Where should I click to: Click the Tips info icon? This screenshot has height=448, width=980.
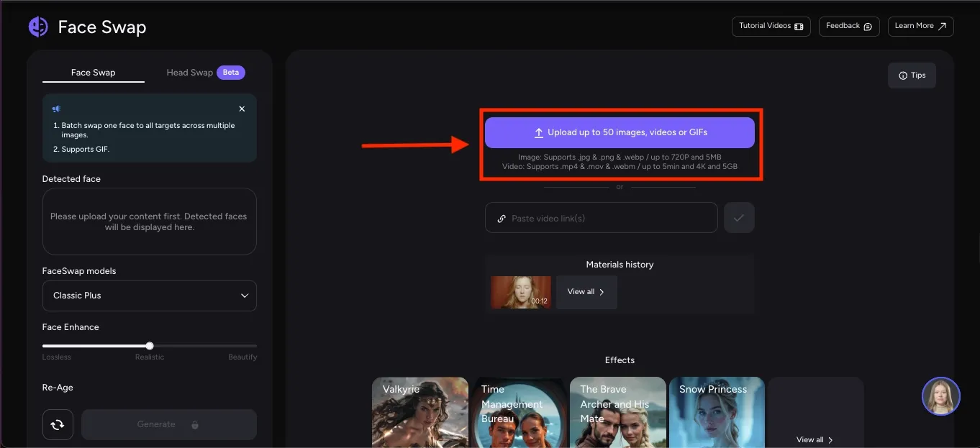[903, 76]
